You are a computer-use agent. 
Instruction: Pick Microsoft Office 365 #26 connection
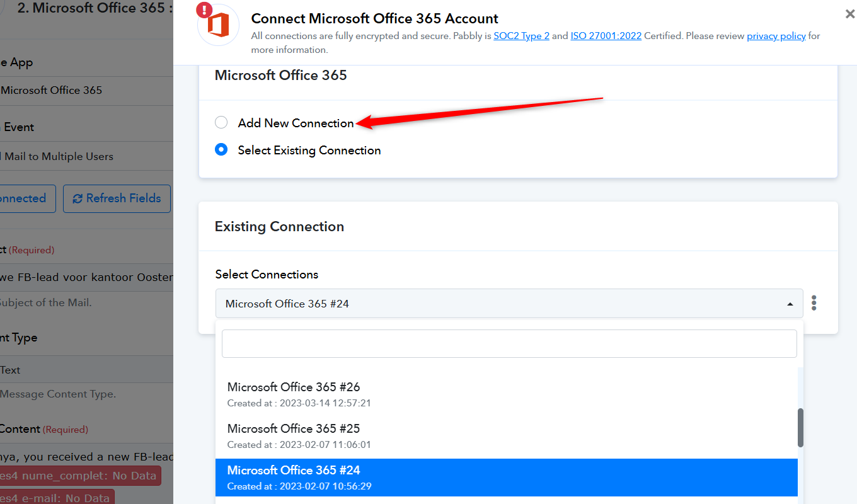[507, 394]
